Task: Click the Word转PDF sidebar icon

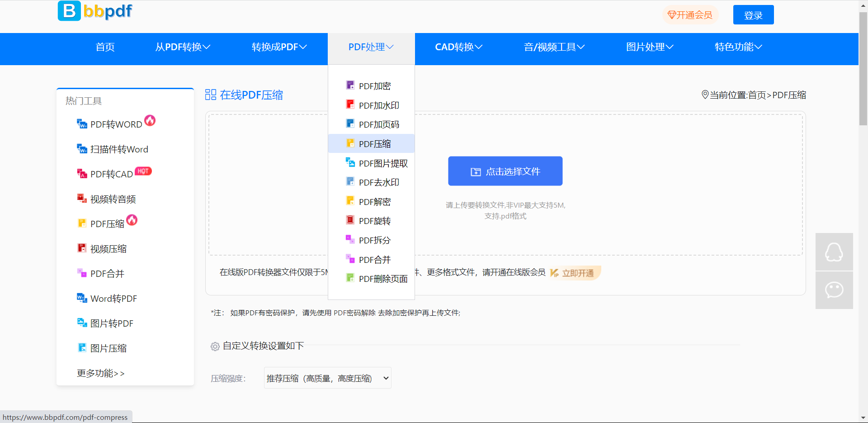Action: [82, 298]
